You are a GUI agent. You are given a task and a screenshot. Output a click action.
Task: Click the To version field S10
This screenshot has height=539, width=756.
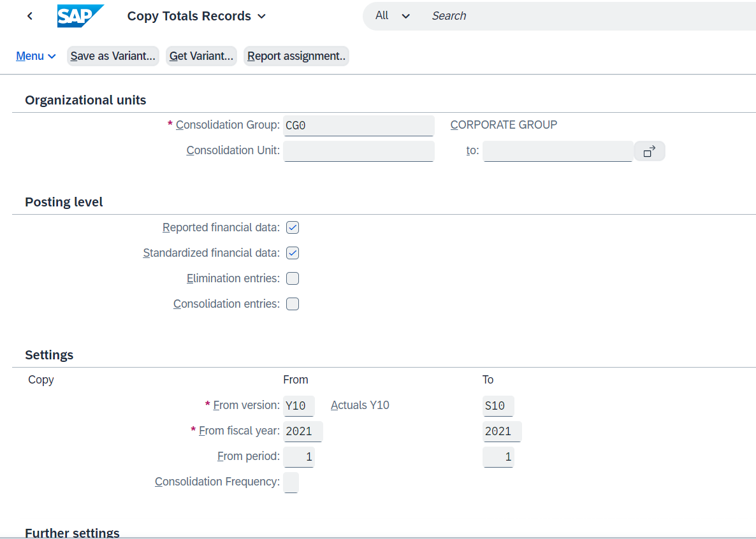(x=498, y=406)
